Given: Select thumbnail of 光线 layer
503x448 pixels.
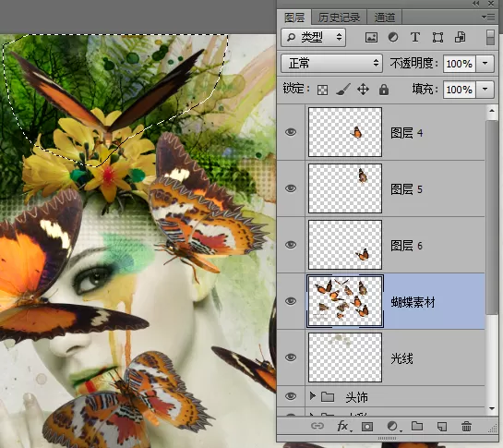Looking at the screenshot, I should [345, 357].
